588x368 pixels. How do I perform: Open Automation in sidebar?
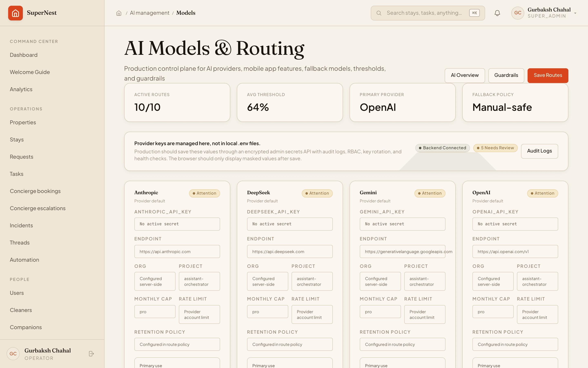point(24,260)
